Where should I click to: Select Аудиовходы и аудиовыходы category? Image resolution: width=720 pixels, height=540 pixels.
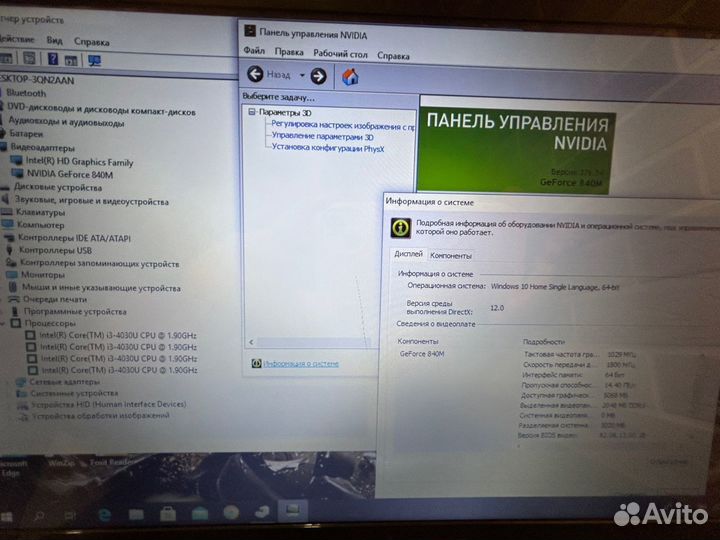click(x=66, y=122)
